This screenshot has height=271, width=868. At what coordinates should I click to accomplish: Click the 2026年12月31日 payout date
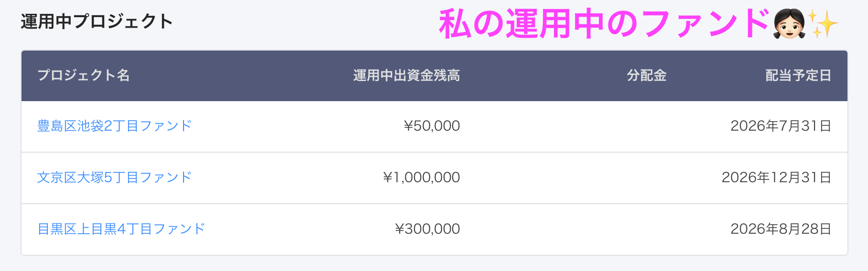(x=776, y=177)
